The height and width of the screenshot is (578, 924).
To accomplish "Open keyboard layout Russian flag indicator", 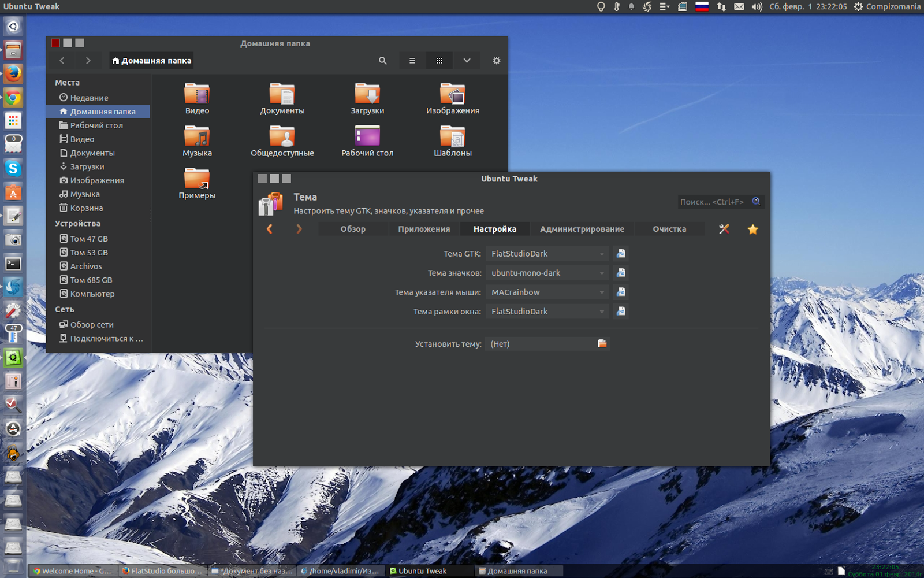I will (x=702, y=6).
